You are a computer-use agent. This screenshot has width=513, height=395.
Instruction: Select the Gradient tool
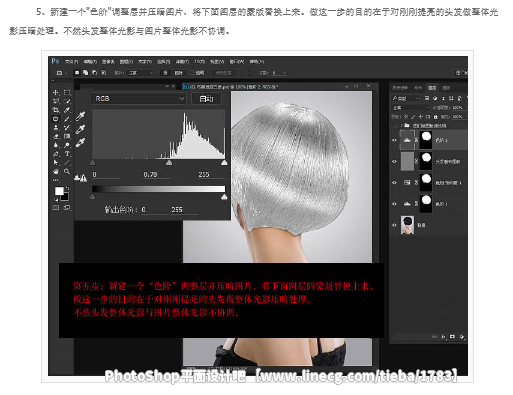67,136
